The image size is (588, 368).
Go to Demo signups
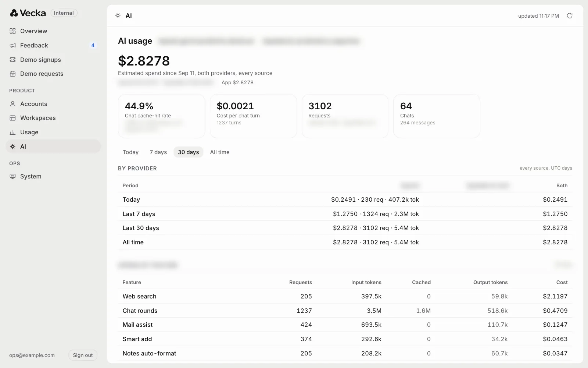click(53, 60)
